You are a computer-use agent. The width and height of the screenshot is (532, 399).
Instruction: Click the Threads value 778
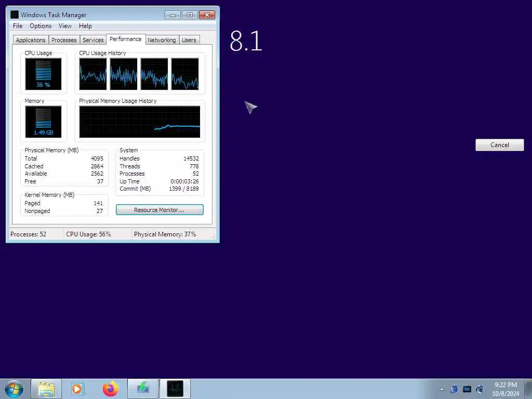pyautogui.click(x=194, y=166)
